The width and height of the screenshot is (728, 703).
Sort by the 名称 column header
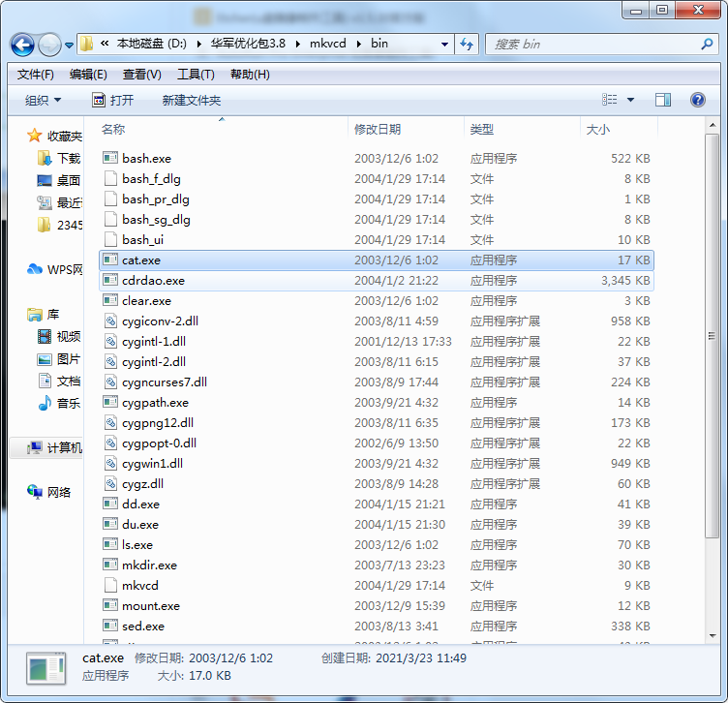pos(113,129)
